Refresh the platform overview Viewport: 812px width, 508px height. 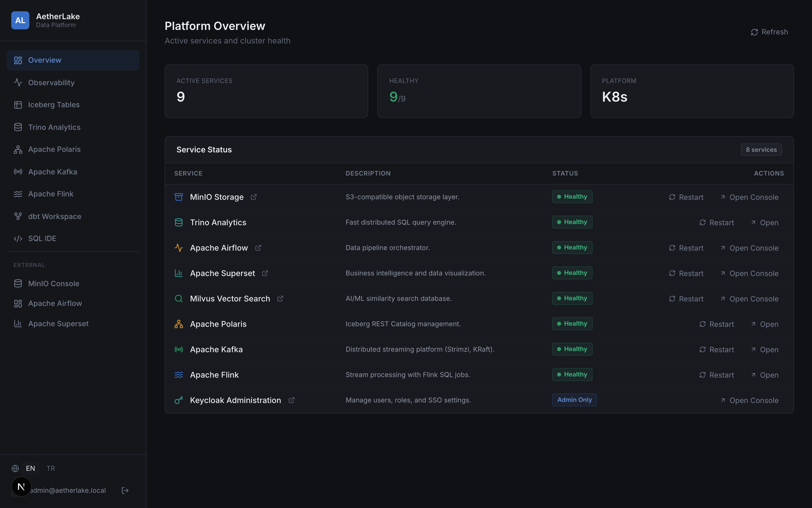pyautogui.click(x=769, y=32)
